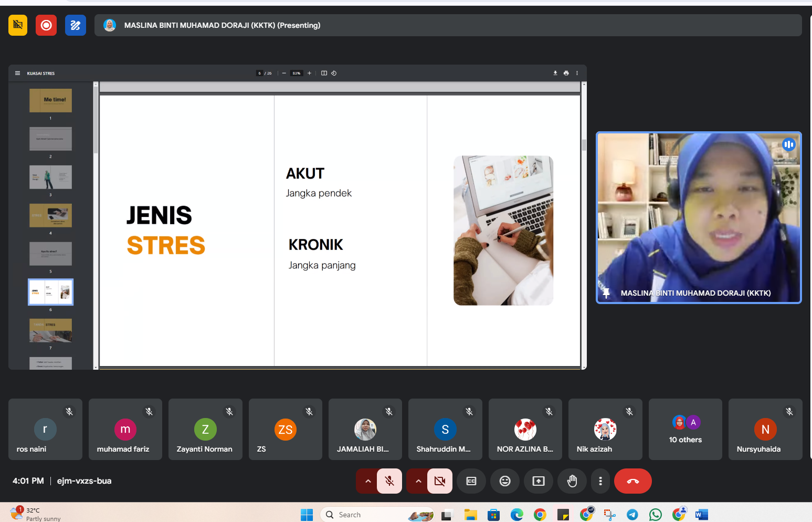Open more options three-dot menu
The height and width of the screenshot is (522, 812).
(600, 481)
